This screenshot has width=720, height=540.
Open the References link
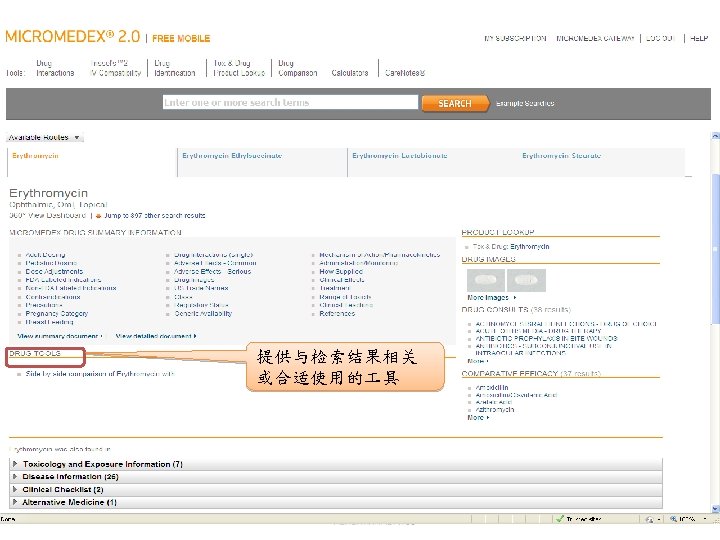(337, 314)
